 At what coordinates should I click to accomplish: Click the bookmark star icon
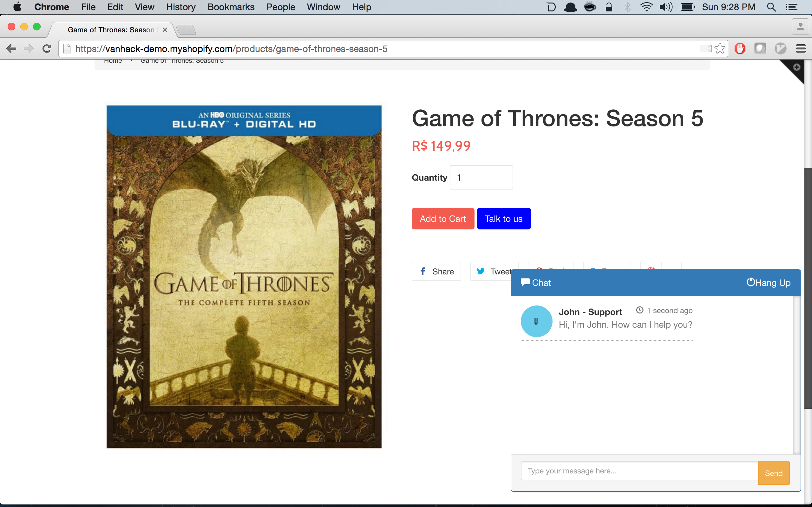point(719,48)
